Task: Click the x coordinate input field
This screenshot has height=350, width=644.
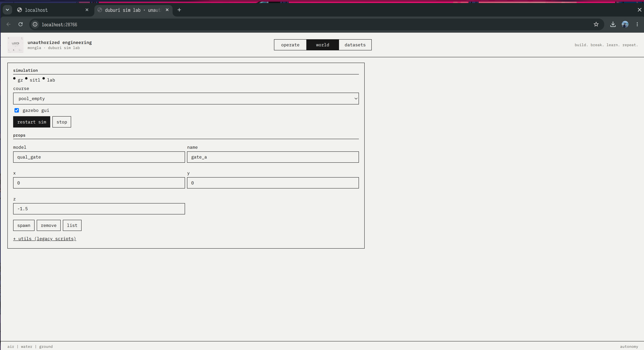Action: point(99,183)
